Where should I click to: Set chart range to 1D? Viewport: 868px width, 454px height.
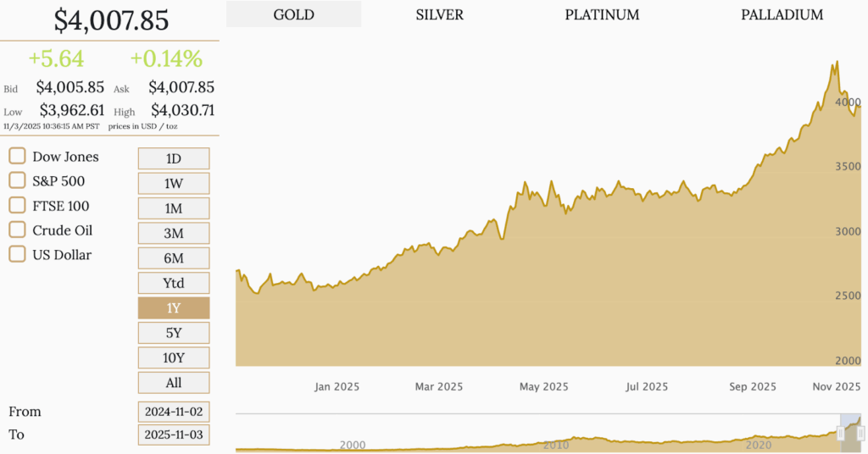[x=174, y=158]
